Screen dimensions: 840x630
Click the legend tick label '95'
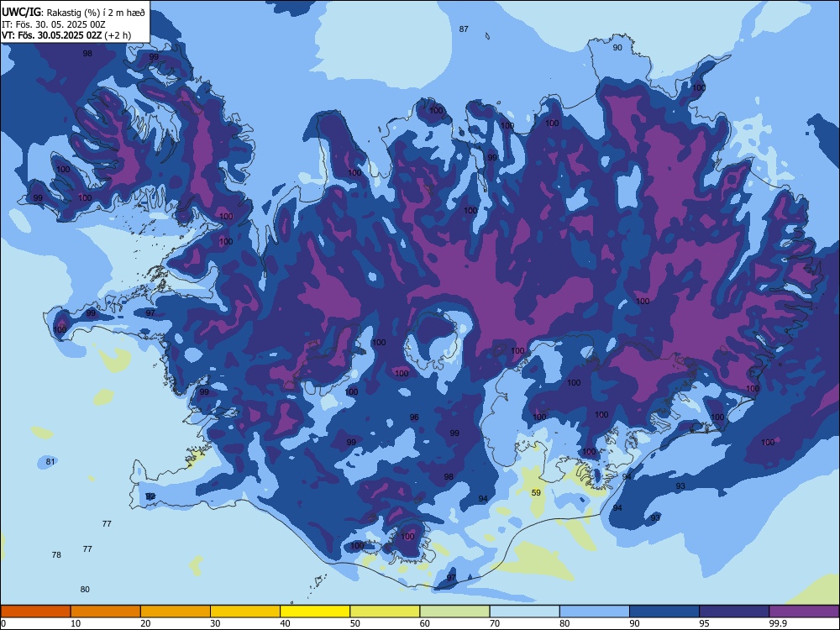point(705,623)
